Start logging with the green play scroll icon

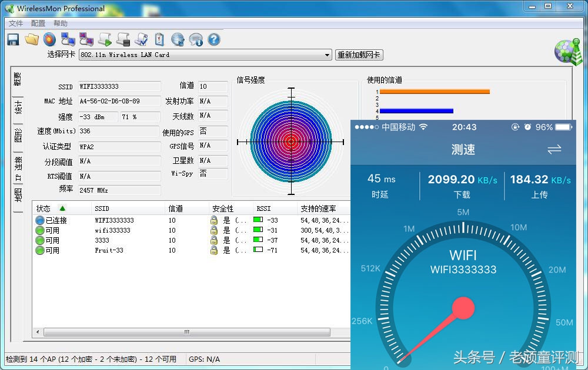105,39
